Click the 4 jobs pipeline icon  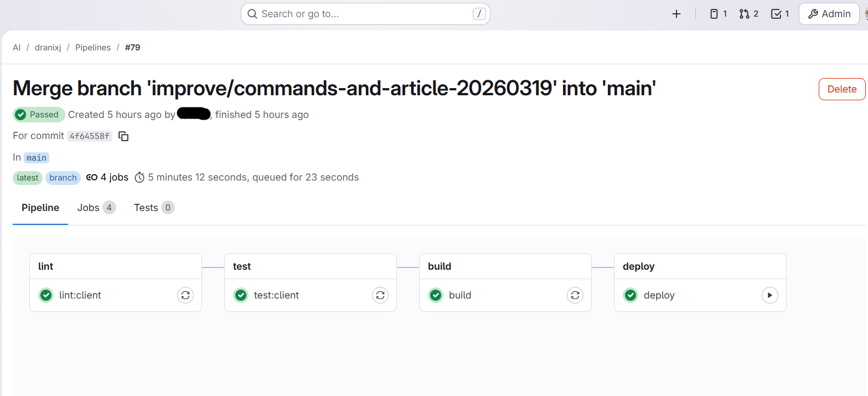(92, 178)
